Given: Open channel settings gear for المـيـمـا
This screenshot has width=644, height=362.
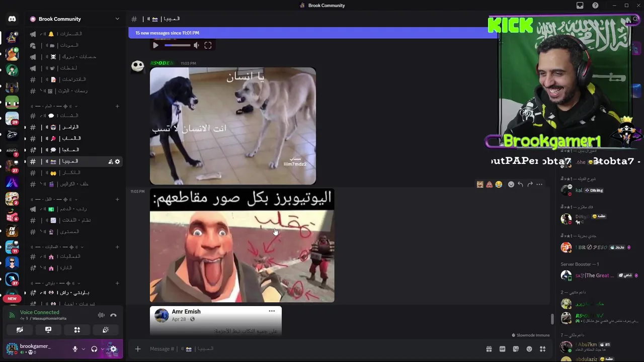Looking at the screenshot, I should [x=118, y=161].
